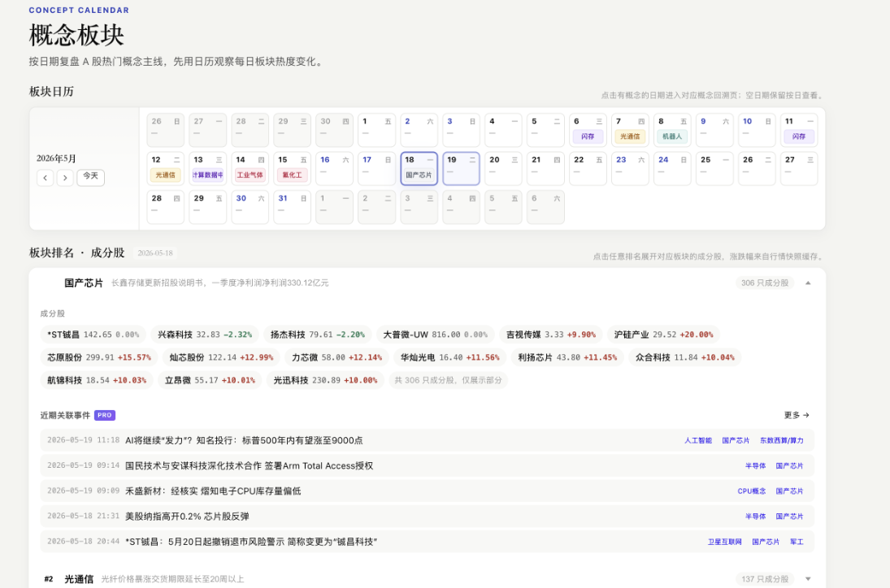Click 共 306 只成分股 summary text
Screen dimensions: 890x588
tap(448, 380)
